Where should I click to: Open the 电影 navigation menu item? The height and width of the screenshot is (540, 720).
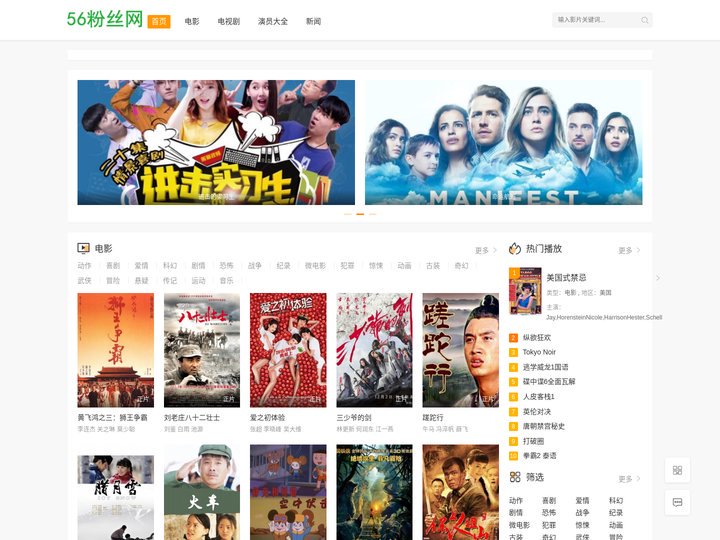click(192, 22)
